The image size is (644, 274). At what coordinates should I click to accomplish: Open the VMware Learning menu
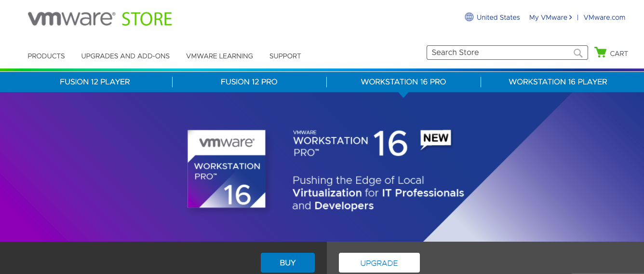219,56
